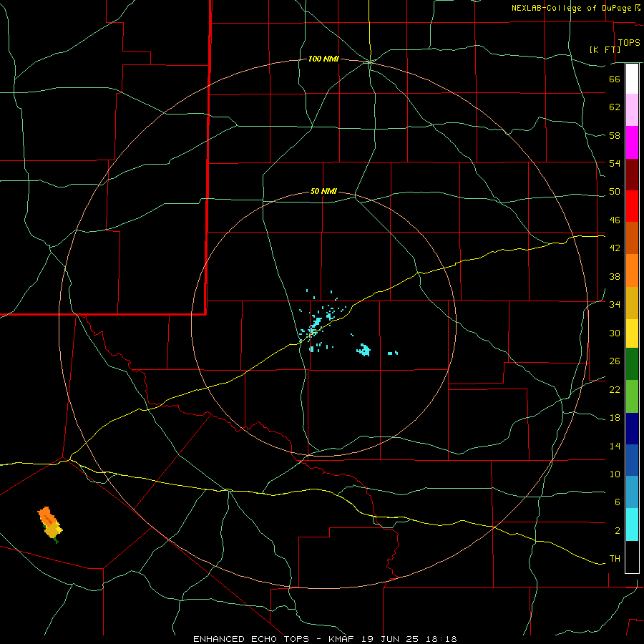This screenshot has width=644, height=644.
Task: Click the "19 JUN 25 18:18" timestamp
Action: [409, 639]
